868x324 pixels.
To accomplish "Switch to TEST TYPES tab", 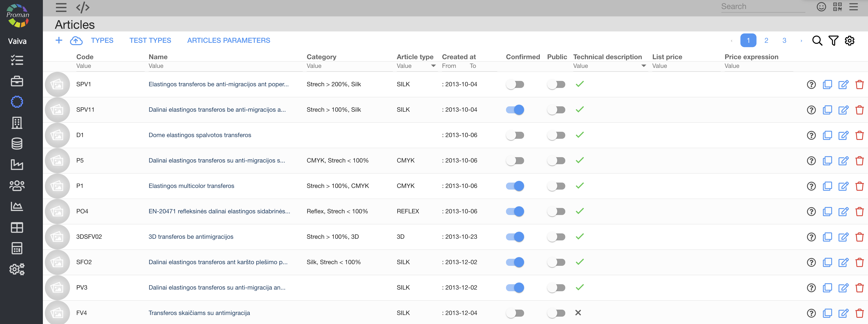I will pos(150,40).
